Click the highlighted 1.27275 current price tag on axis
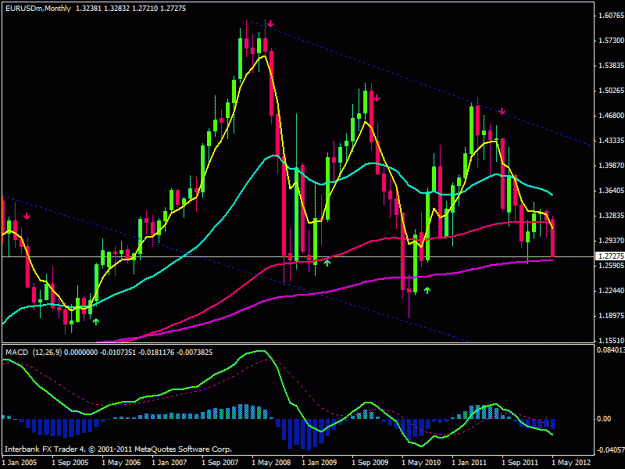The width and height of the screenshot is (625, 469). tap(610, 256)
